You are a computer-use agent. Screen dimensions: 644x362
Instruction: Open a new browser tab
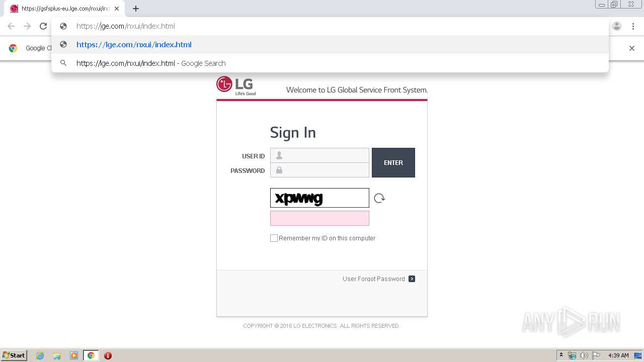(136, 9)
